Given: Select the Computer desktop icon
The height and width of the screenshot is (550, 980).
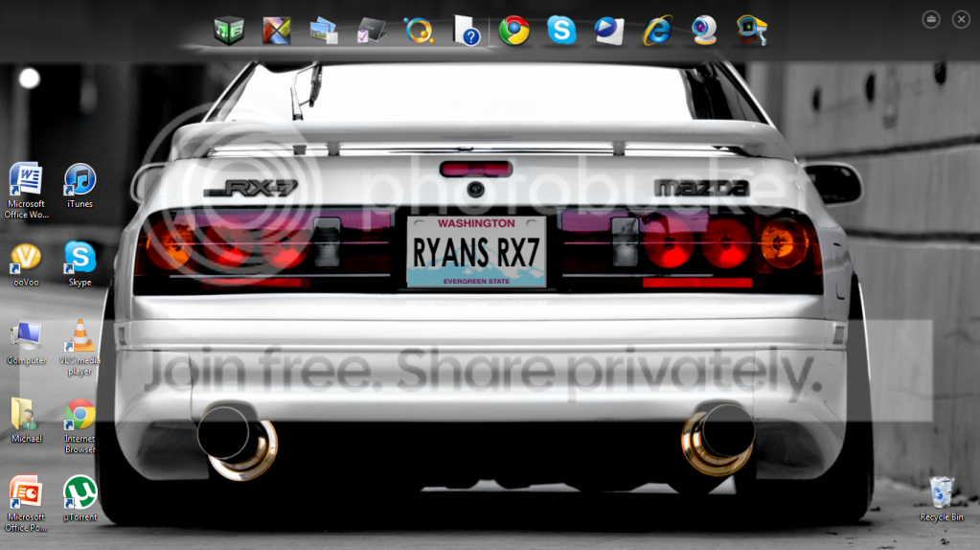Looking at the screenshot, I should pyautogui.click(x=26, y=342).
